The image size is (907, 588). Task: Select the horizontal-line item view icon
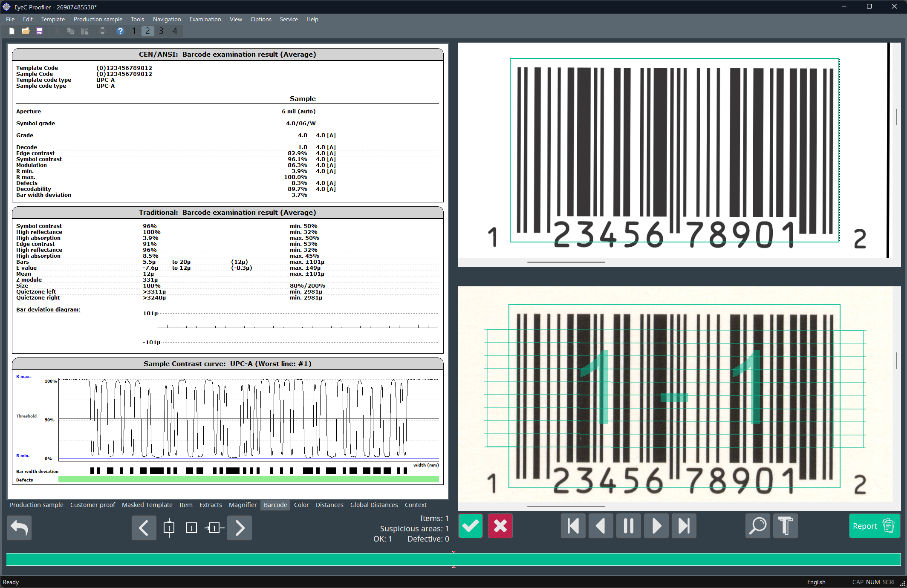(x=214, y=528)
